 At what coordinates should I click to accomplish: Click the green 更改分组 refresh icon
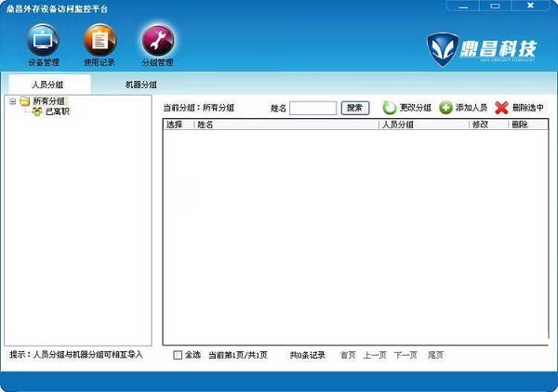[390, 108]
